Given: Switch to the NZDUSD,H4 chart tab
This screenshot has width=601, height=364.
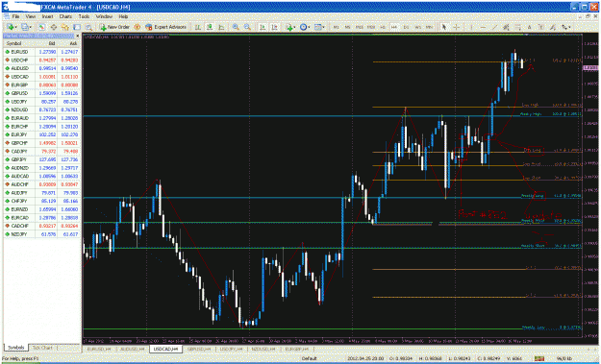Looking at the screenshot, I should click(263, 349).
